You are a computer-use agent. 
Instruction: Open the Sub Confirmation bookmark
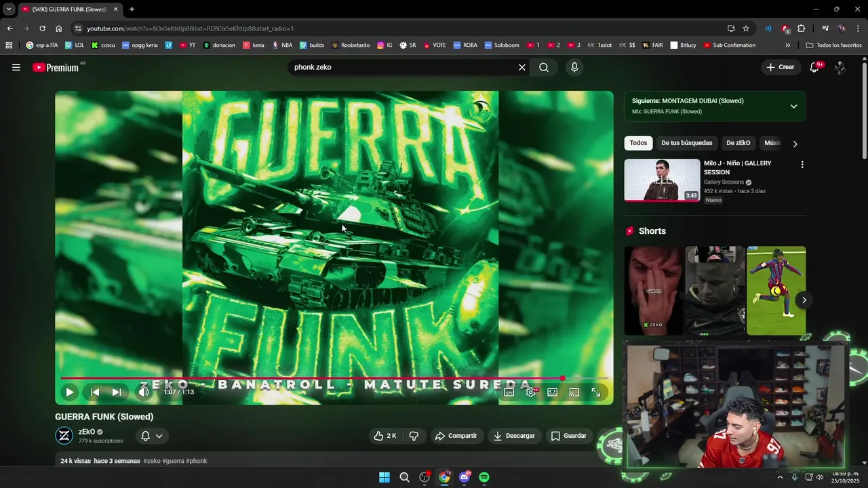pyautogui.click(x=729, y=45)
